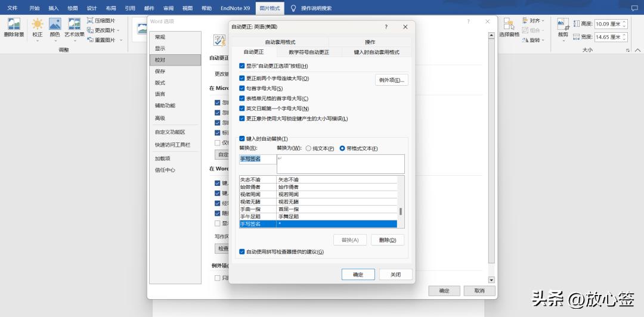644x317 pixels.
Task: Click the Rotate (旋转) icon
Action: (x=525, y=40)
